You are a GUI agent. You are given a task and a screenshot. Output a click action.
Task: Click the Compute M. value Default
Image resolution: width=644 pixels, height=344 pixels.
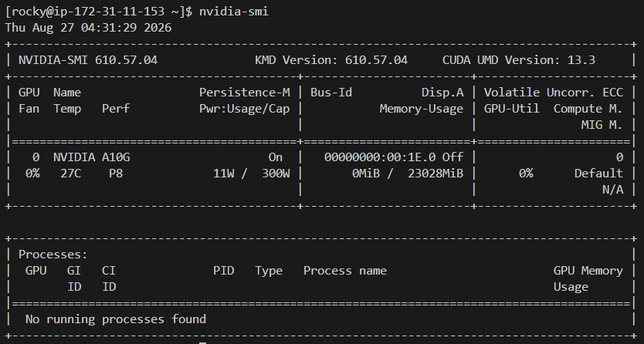click(x=598, y=174)
